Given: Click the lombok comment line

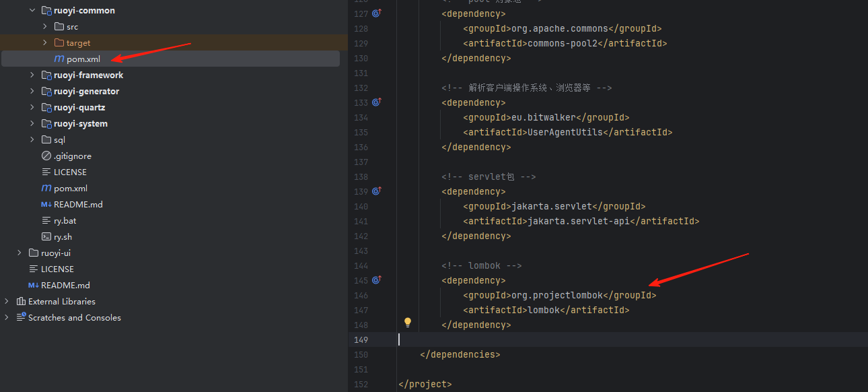Looking at the screenshot, I should click(x=482, y=265).
